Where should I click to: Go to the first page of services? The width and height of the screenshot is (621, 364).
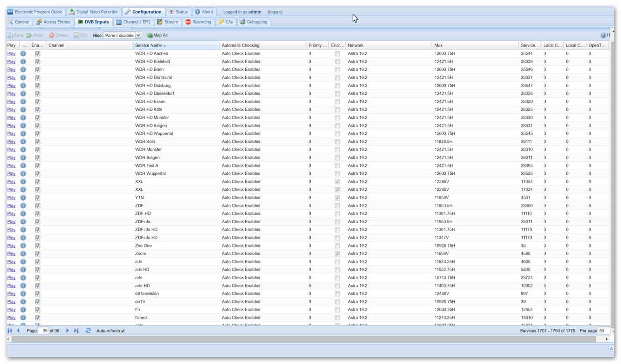click(x=10, y=331)
